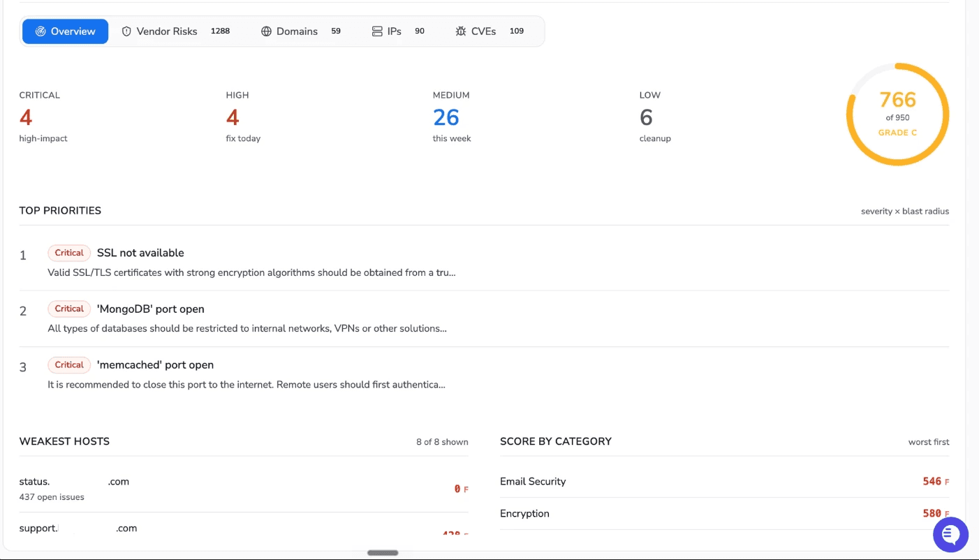
Task: Click the bug icon on CVEs
Action: click(x=461, y=31)
